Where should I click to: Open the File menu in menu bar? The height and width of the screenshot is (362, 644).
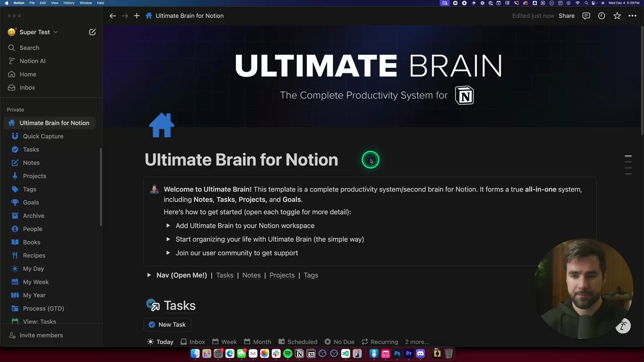32,3
